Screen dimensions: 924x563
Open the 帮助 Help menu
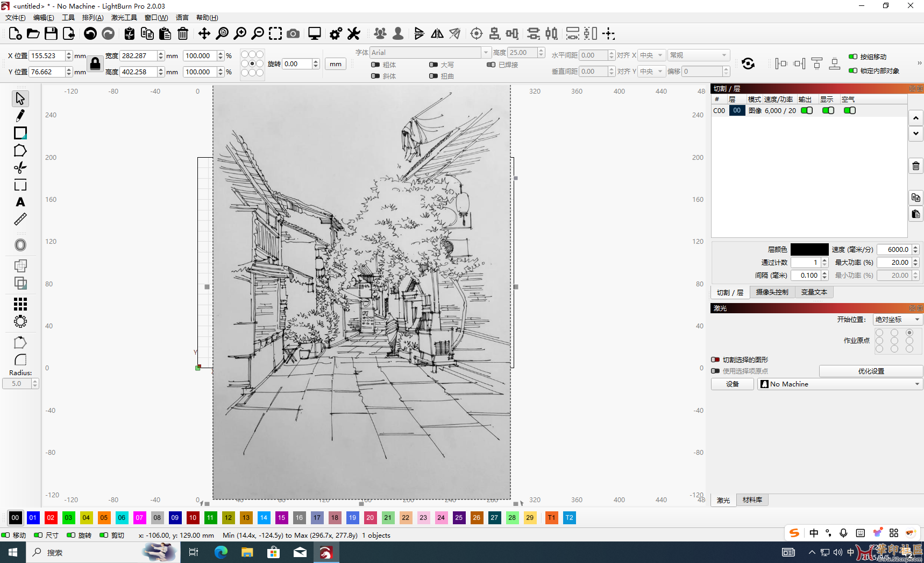coord(207,17)
